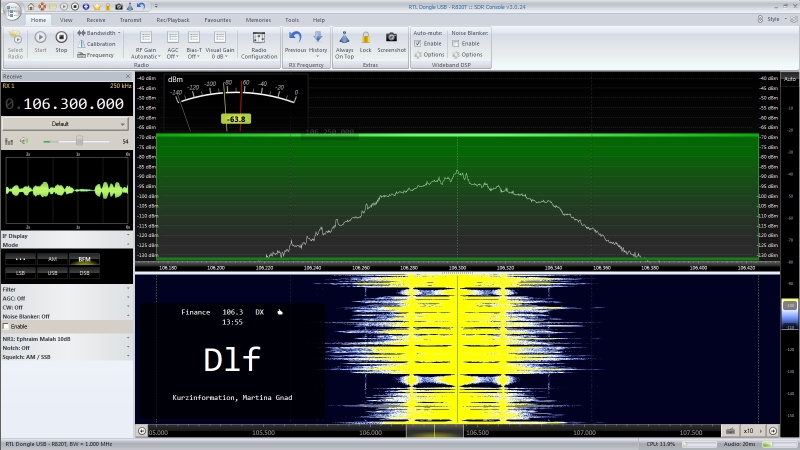
Task: Open the Bandwidth dropdown
Action: pyautogui.click(x=99, y=33)
